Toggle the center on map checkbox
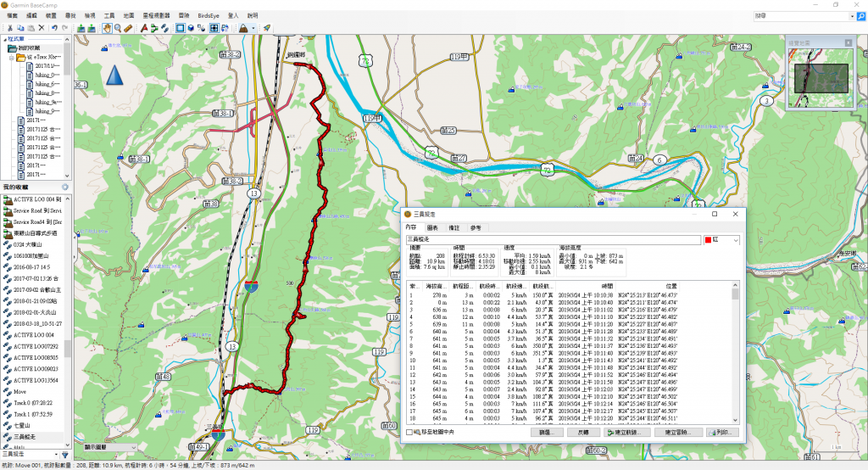Image resolution: width=868 pixels, height=470 pixels. pos(410,433)
